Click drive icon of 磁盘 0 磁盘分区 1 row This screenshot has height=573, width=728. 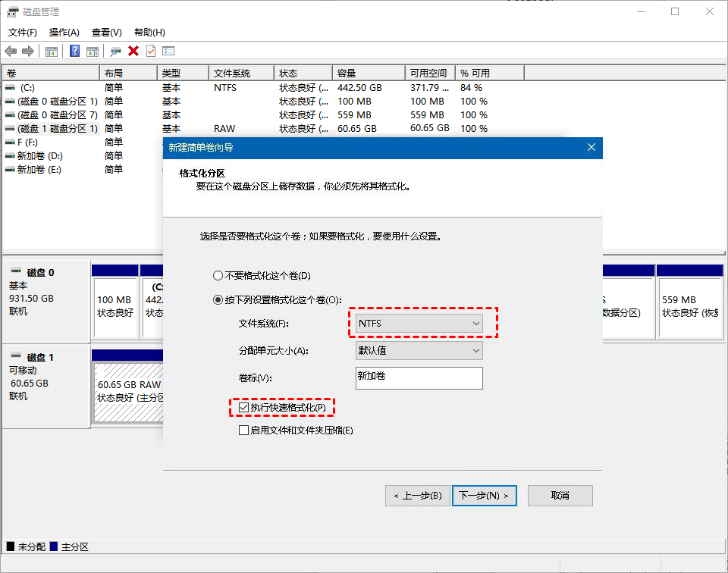(x=10, y=101)
